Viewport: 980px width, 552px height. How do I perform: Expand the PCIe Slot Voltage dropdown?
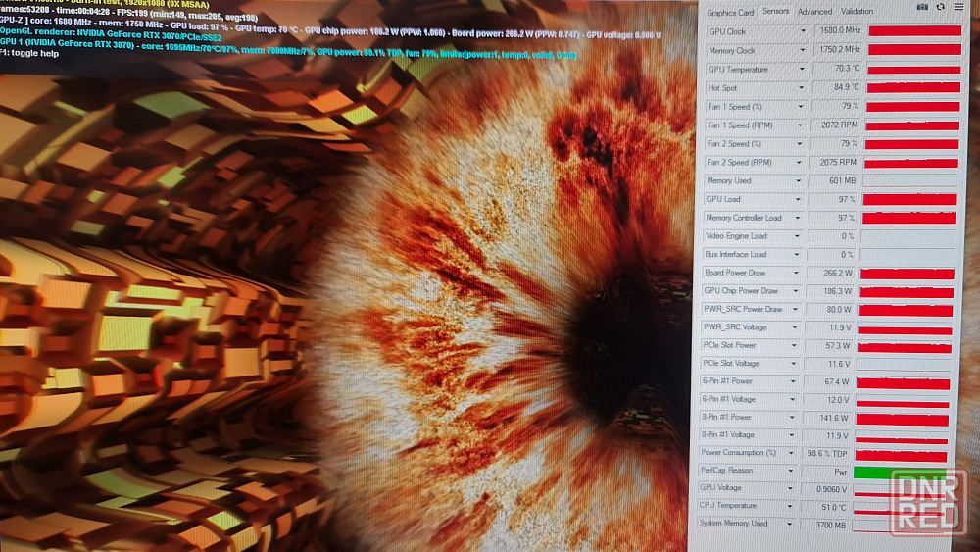point(793,363)
